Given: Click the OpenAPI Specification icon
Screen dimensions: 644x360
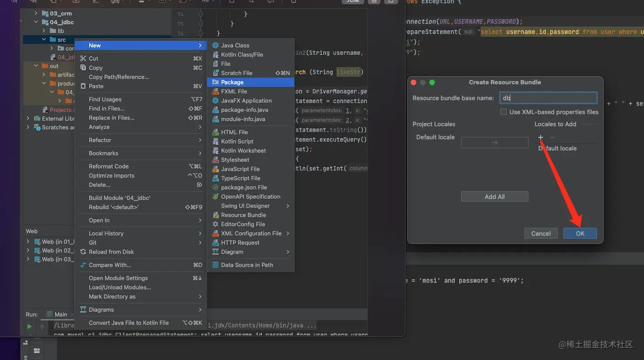Looking at the screenshot, I should (216, 197).
